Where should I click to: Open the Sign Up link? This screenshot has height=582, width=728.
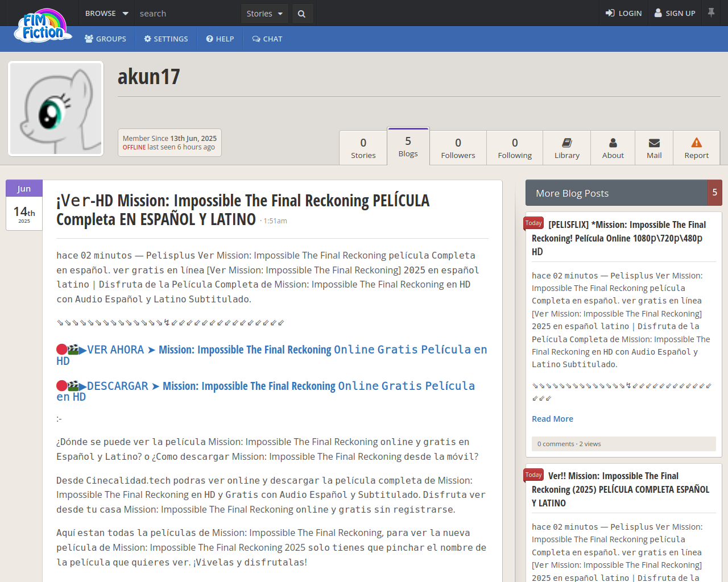(x=675, y=13)
